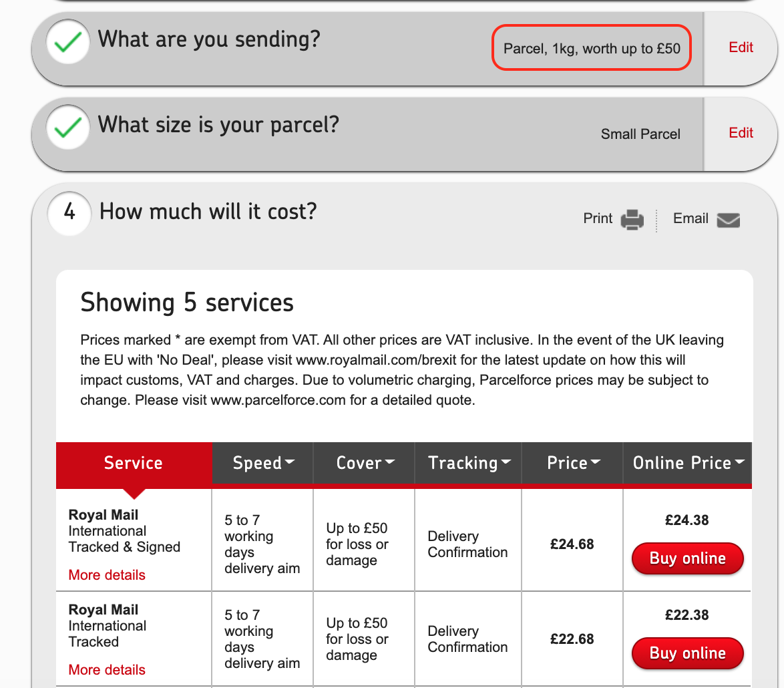This screenshot has height=688, width=784.
Task: Open More details for International Tracked
Action: (x=107, y=670)
